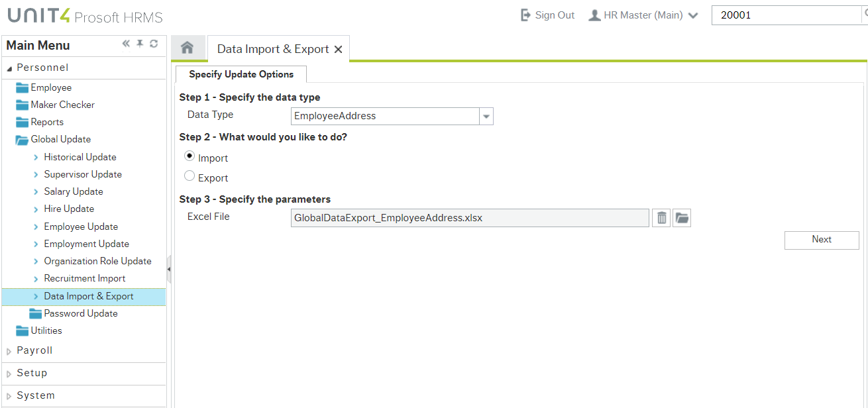Screen dimensions: 868x408
Task: Click the search magnifier icon
Action: pyautogui.click(x=865, y=15)
